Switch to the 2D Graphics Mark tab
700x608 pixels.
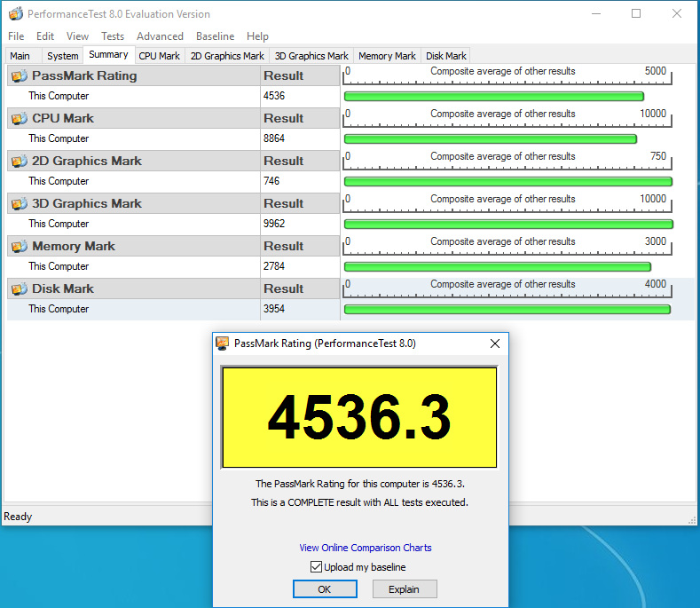[x=227, y=56]
